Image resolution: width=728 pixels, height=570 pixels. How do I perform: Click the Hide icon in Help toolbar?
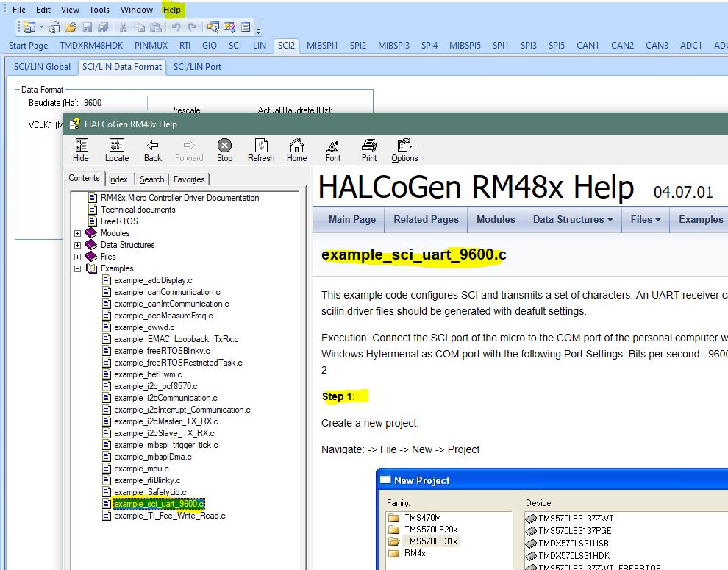81,150
